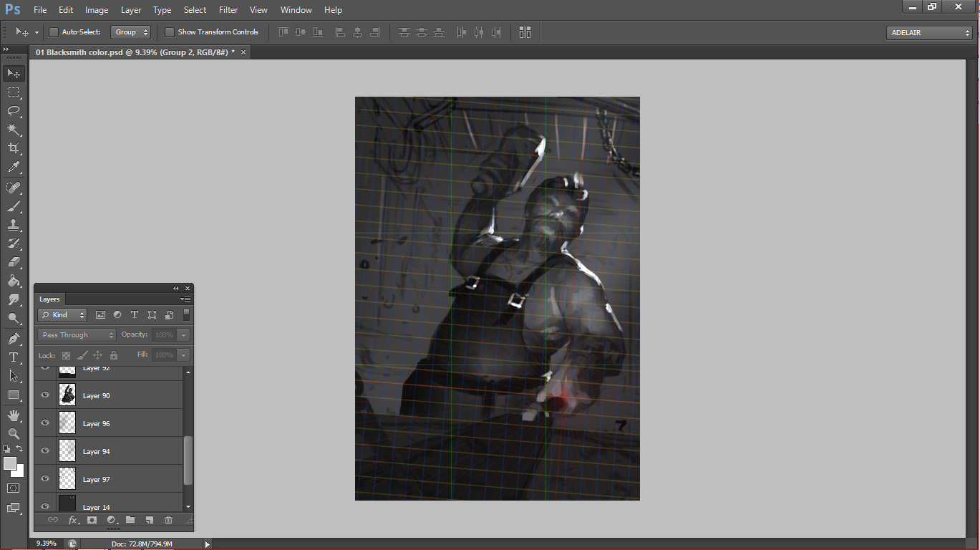Enable Show Transform Controls checkbox
The image size is (980, 550).
coord(170,32)
